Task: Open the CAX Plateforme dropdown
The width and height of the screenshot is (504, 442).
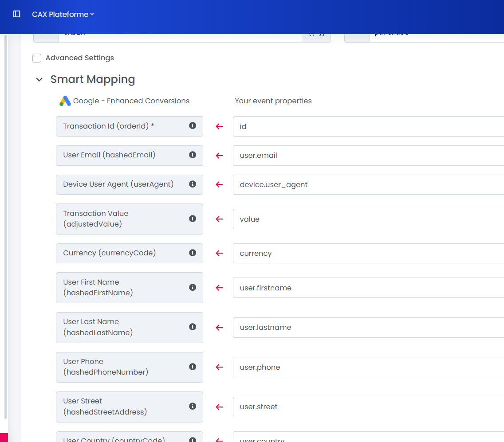Action: pos(63,14)
